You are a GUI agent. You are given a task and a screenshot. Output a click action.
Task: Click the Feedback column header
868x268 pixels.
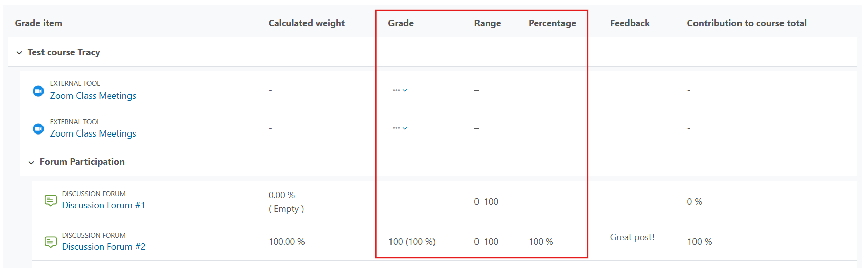click(630, 23)
